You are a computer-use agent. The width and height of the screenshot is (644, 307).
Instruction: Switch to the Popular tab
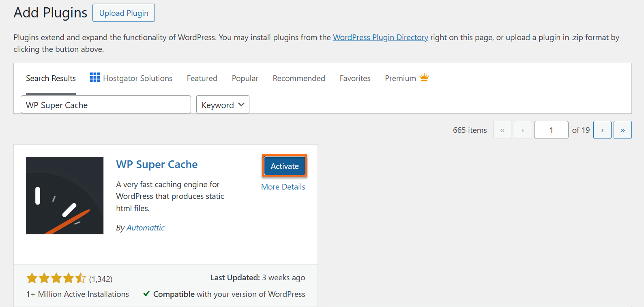tap(245, 78)
